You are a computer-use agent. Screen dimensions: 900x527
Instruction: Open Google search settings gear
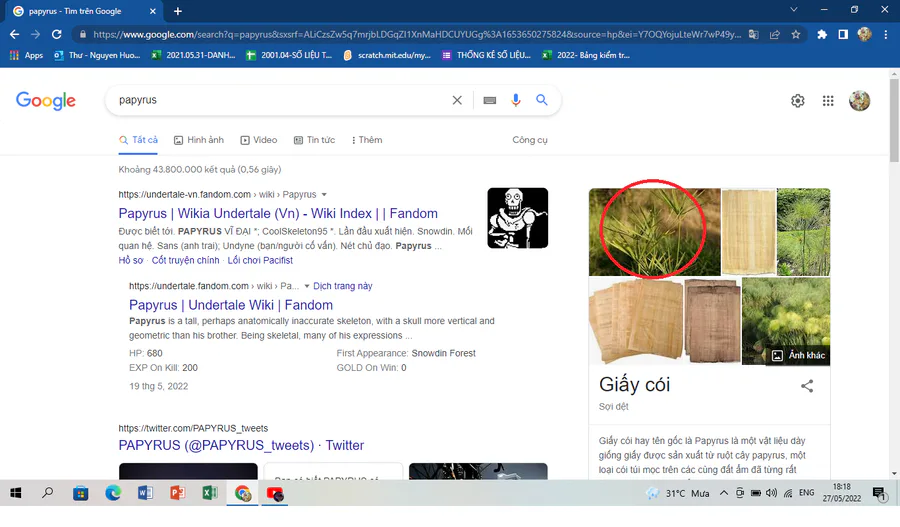[797, 101]
